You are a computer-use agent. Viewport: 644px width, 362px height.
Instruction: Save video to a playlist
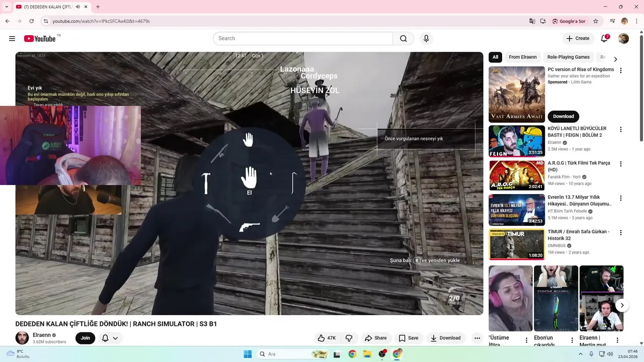click(409, 338)
